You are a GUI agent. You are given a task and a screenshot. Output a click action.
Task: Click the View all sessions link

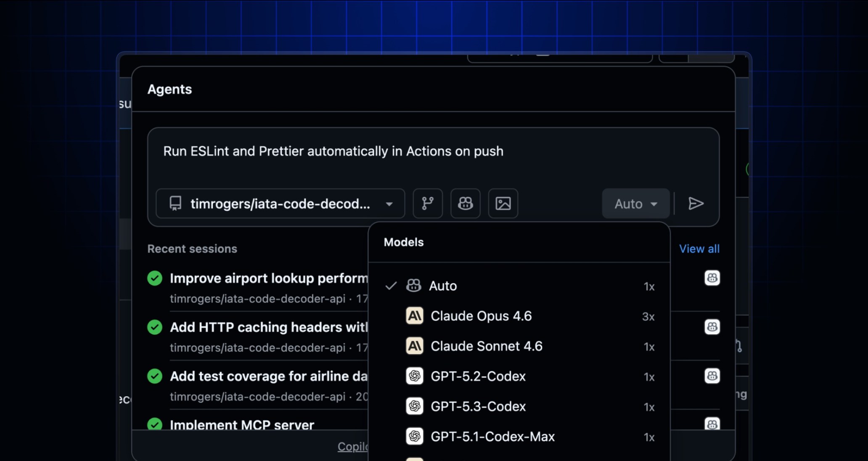pyautogui.click(x=699, y=249)
